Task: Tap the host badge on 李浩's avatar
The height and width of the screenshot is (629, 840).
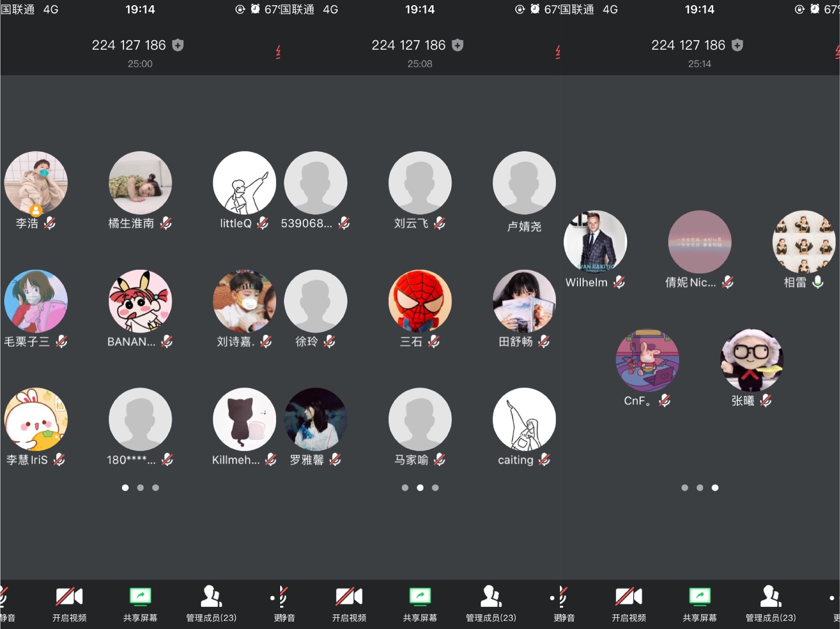Action: point(36,210)
